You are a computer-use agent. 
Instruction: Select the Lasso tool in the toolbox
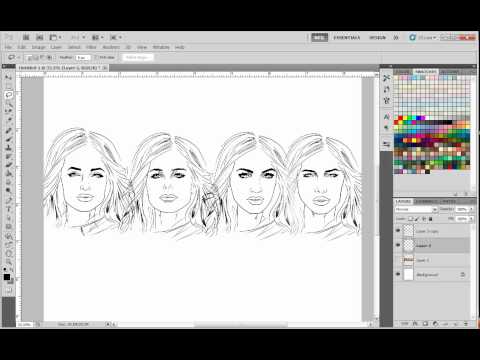pyautogui.click(x=9, y=95)
